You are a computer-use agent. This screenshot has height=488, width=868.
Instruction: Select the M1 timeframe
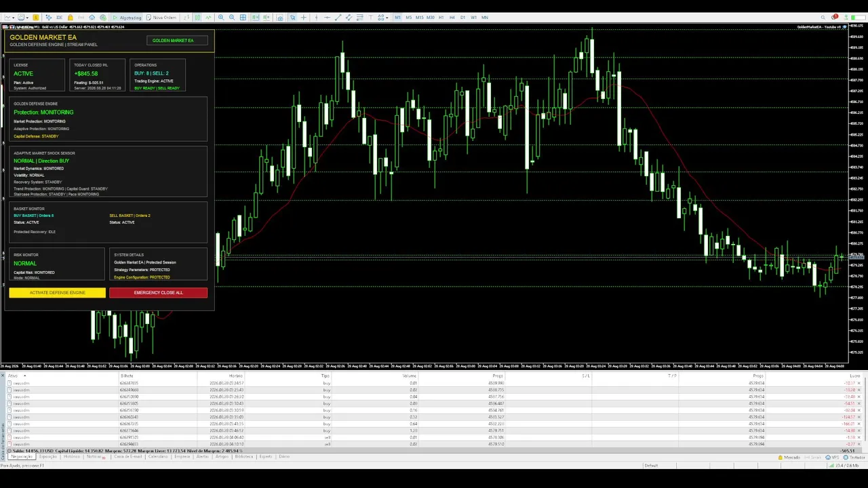(x=398, y=17)
